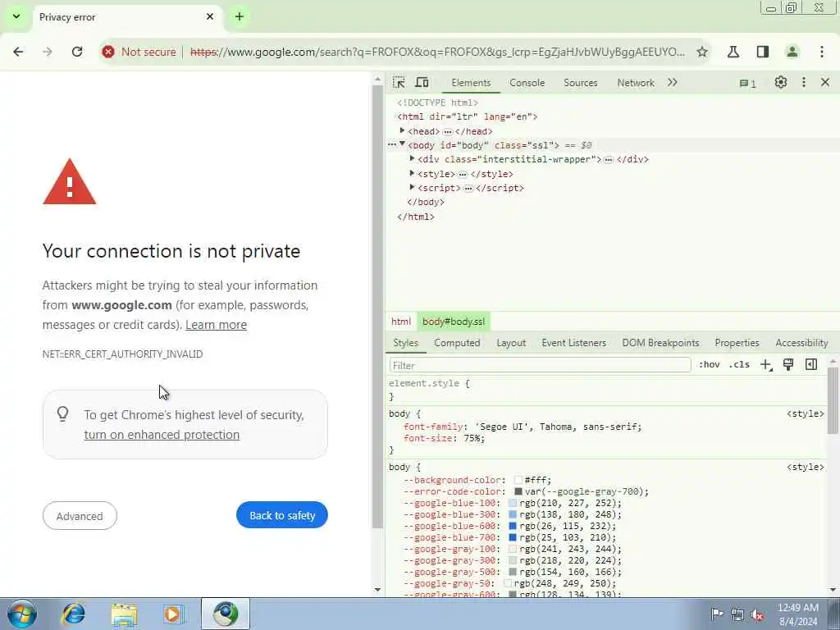Click the forward navigation arrow
The image size is (840, 630).
[48, 52]
